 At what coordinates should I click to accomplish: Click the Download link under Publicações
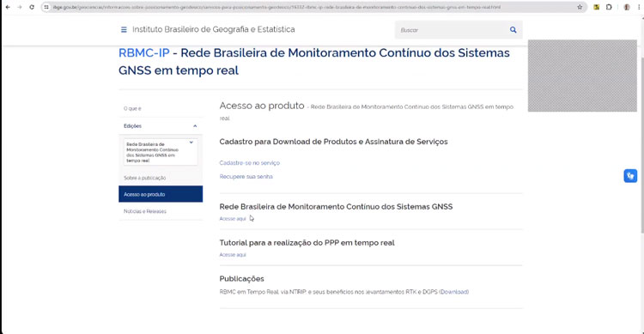tap(454, 292)
